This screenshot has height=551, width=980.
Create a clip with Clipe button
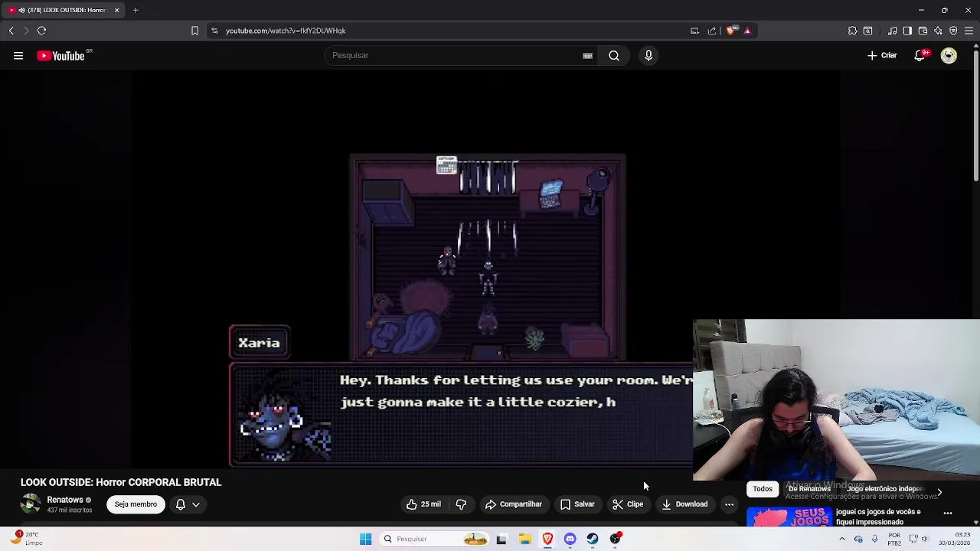click(628, 504)
